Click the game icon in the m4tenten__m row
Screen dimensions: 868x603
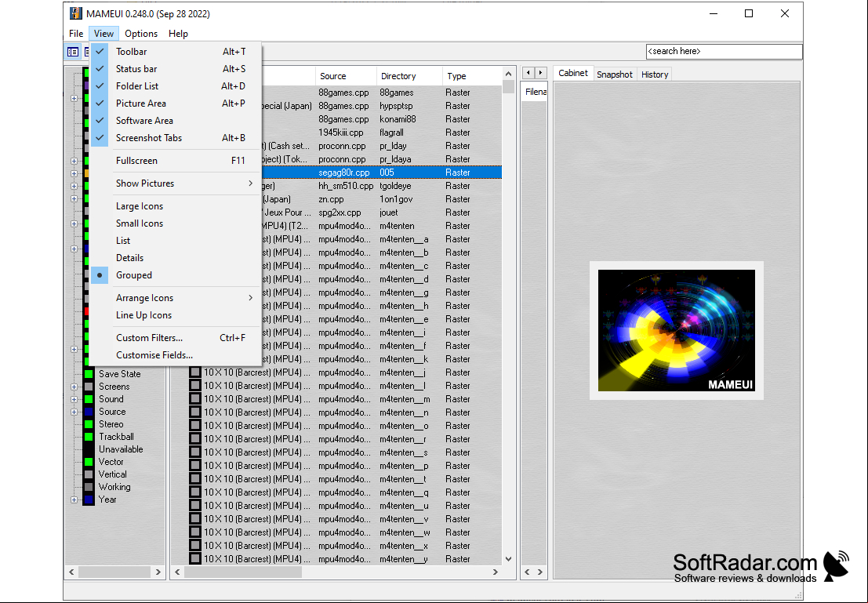[195, 398]
